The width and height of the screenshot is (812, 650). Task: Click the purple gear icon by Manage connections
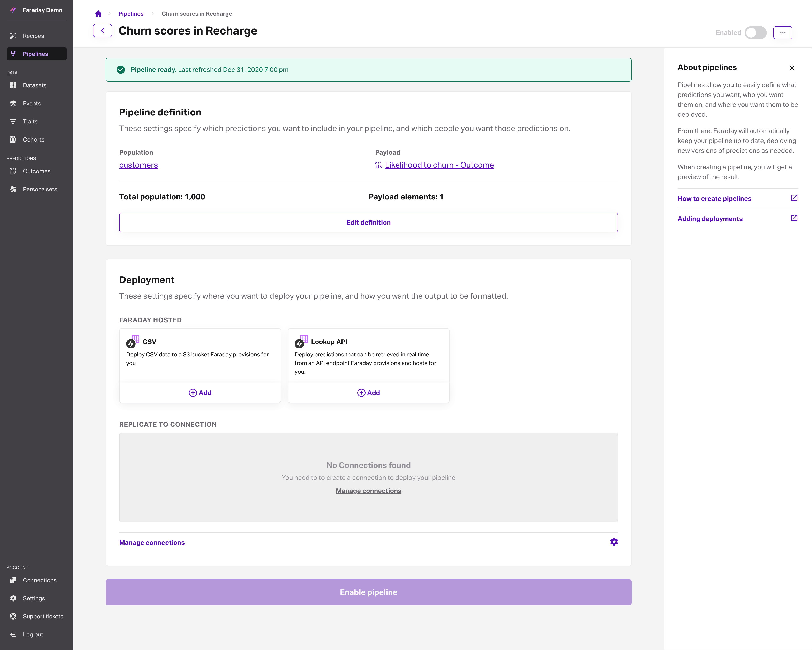point(614,542)
